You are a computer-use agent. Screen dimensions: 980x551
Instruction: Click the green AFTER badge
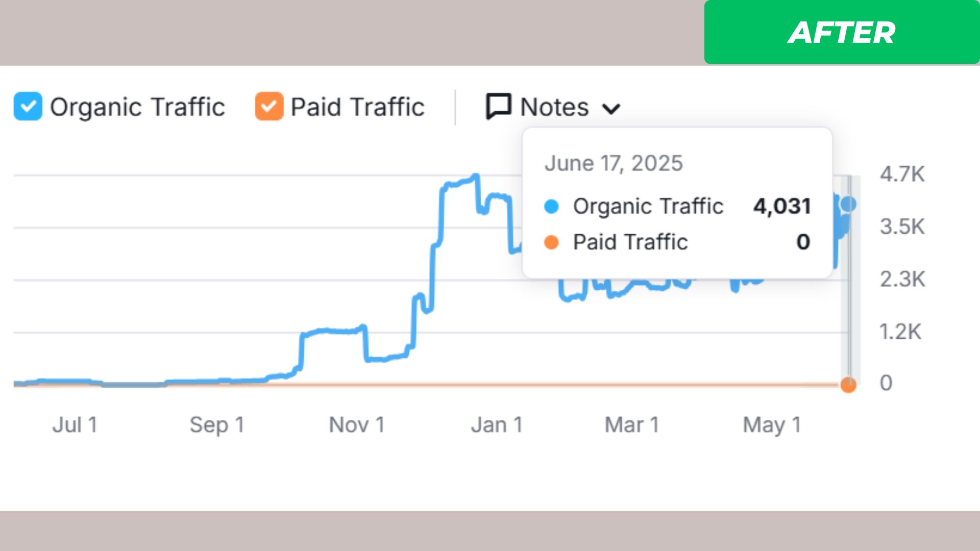pos(841,32)
